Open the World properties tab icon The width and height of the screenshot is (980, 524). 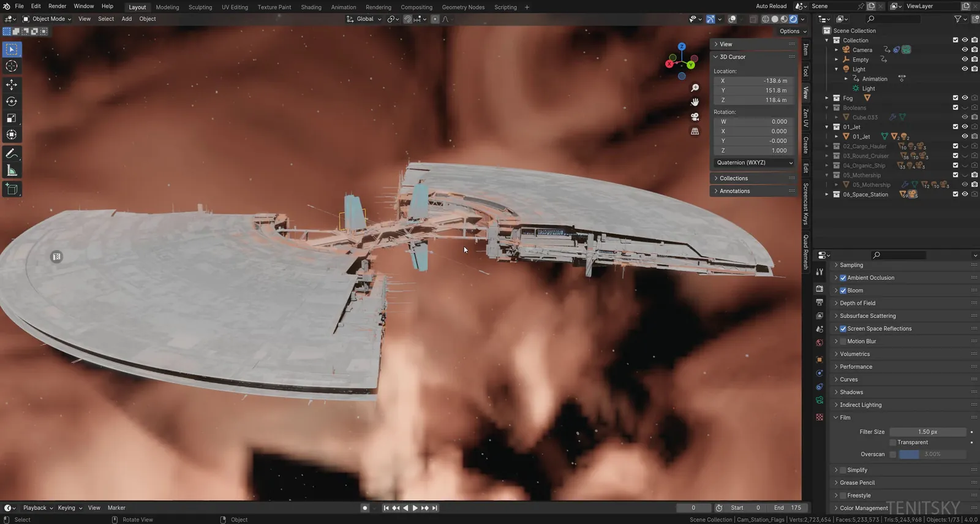pyautogui.click(x=820, y=343)
